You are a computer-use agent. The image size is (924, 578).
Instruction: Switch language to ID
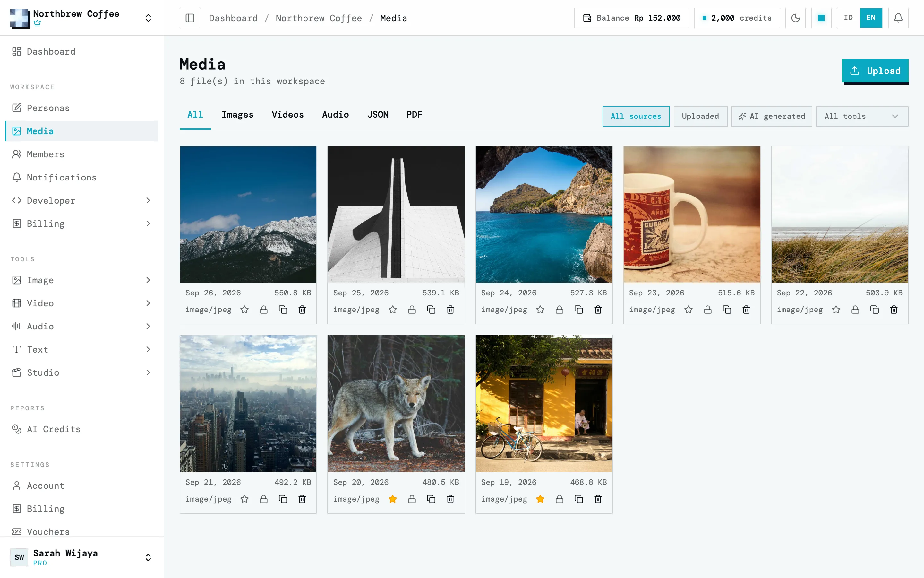tap(848, 18)
